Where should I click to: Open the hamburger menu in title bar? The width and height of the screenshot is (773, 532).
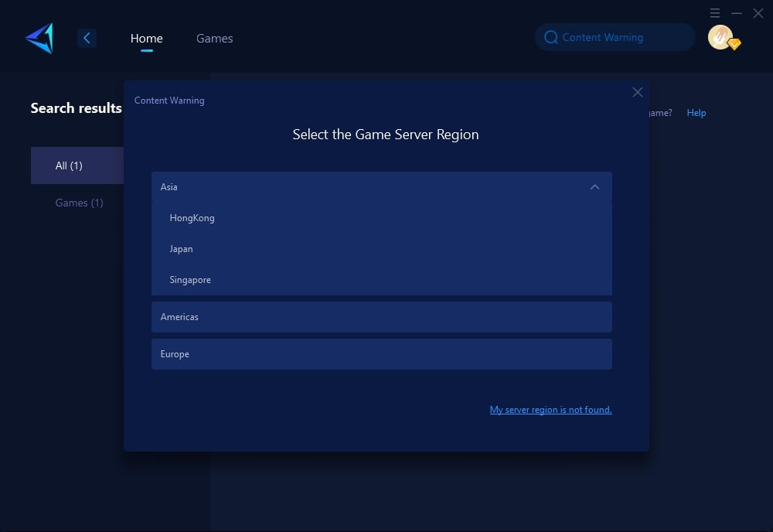[x=715, y=13]
